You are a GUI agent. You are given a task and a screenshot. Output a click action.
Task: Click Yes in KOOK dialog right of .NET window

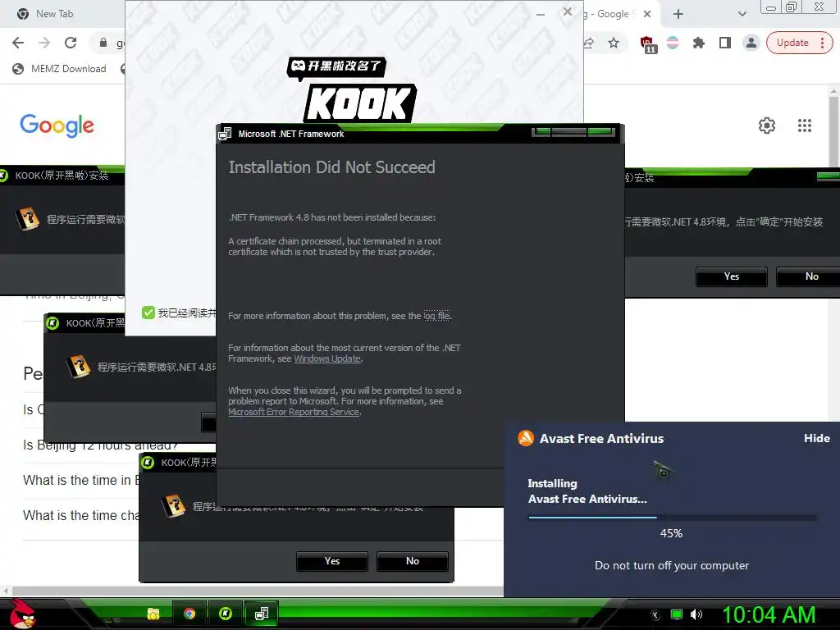tap(732, 276)
